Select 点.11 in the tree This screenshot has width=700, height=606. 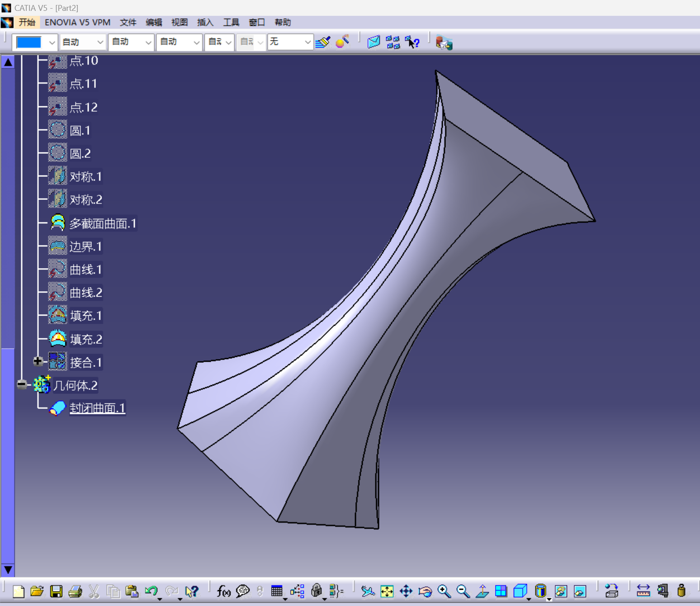pyautogui.click(x=83, y=84)
